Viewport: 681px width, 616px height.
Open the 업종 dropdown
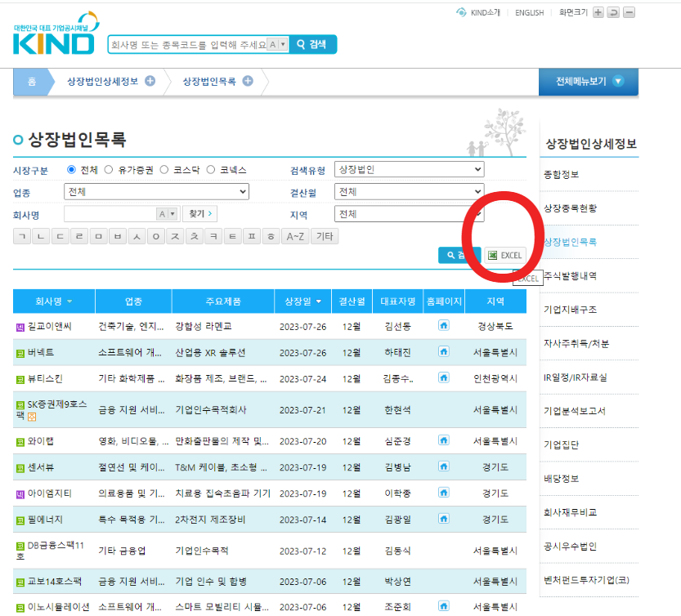(156, 191)
